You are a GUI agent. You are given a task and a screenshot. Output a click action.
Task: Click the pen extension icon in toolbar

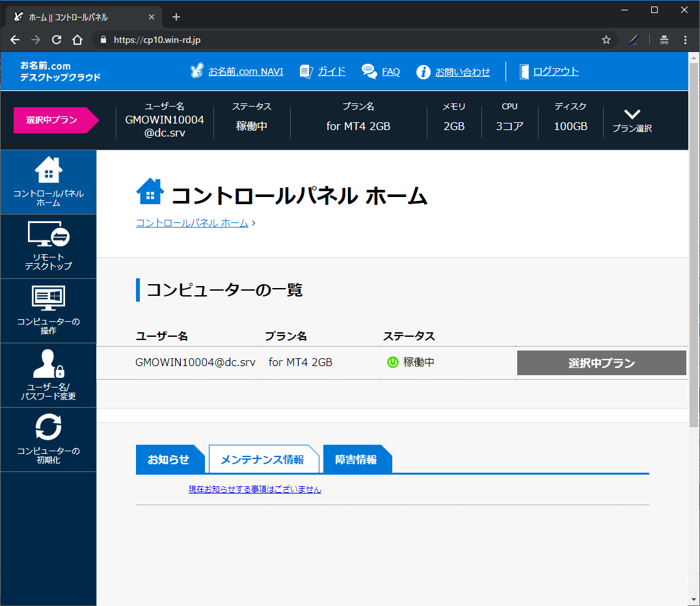click(x=634, y=40)
